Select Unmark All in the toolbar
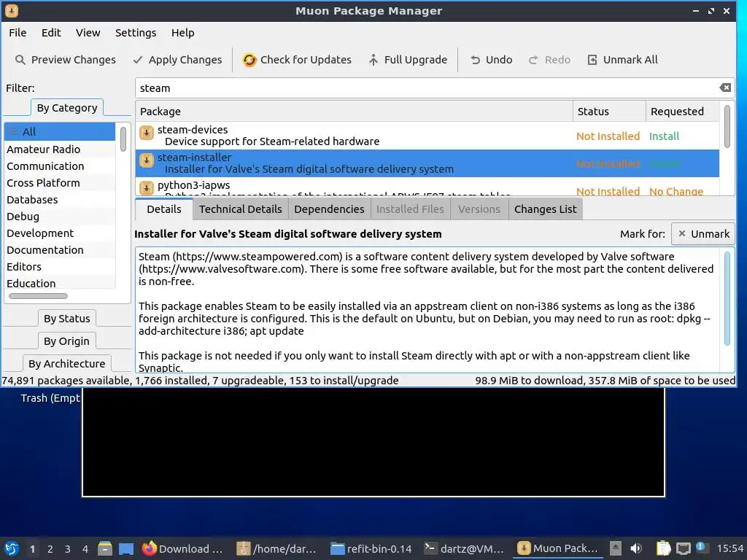The height and width of the screenshot is (560, 747). (x=622, y=60)
